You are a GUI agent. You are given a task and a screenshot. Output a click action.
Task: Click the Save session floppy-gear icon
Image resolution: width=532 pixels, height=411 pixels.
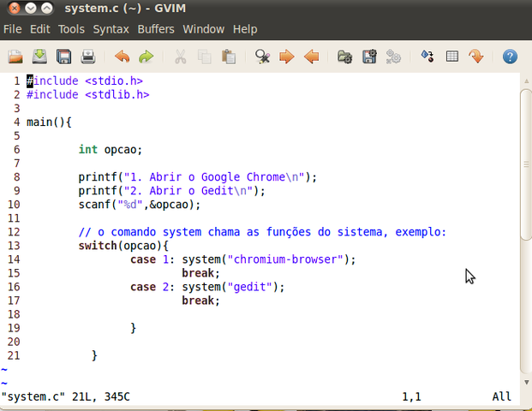click(x=369, y=57)
